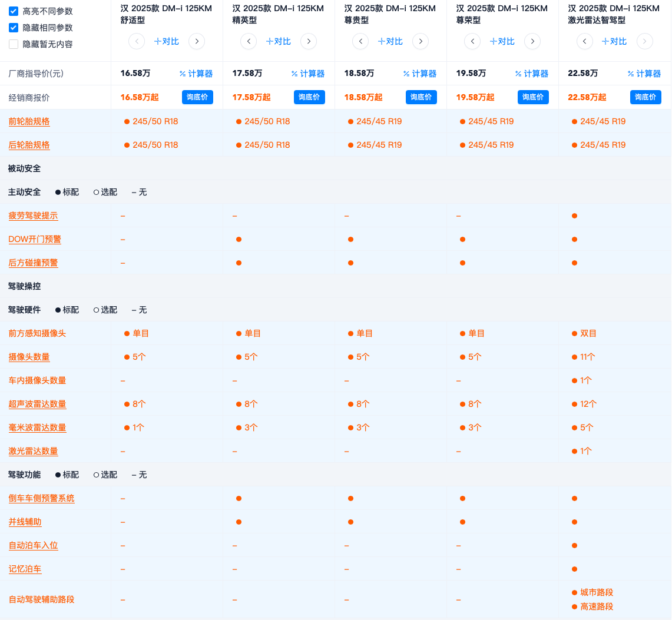Open 计算器 for the 22.58万 model
Image resolution: width=672 pixels, height=620 pixels.
pos(644,74)
